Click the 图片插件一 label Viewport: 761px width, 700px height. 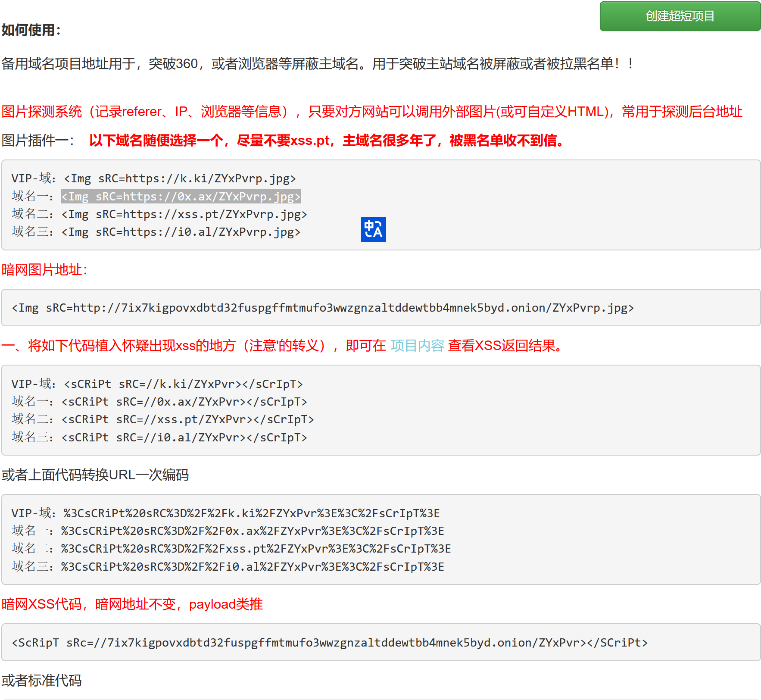pos(38,141)
